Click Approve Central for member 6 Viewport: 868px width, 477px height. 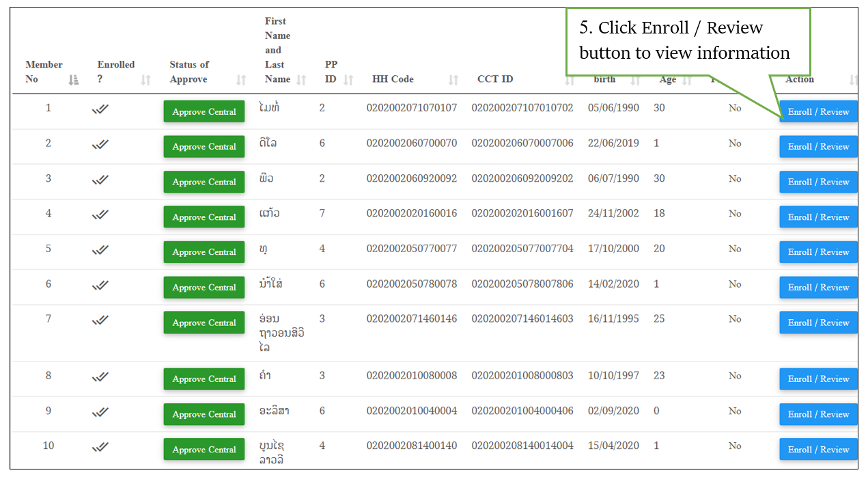(204, 288)
